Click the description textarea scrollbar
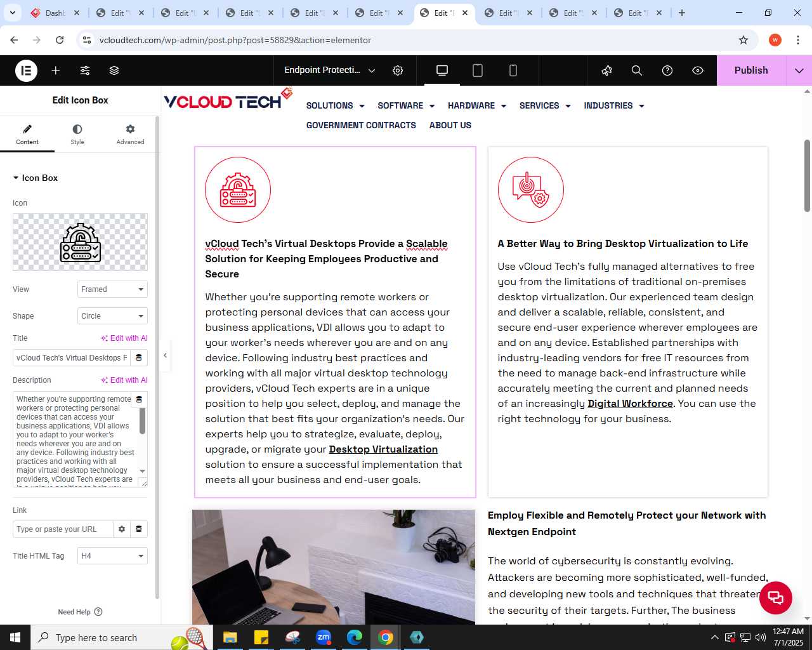 click(x=142, y=420)
